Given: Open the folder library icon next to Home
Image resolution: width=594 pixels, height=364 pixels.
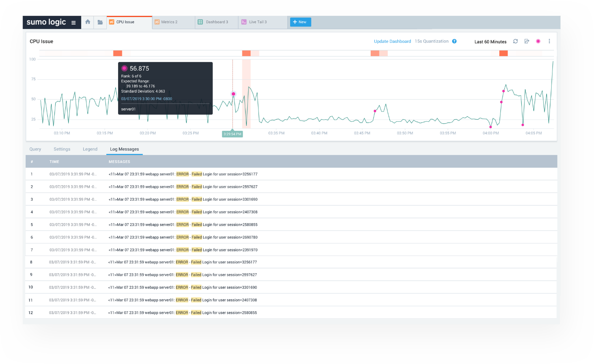Looking at the screenshot, I should 100,22.
